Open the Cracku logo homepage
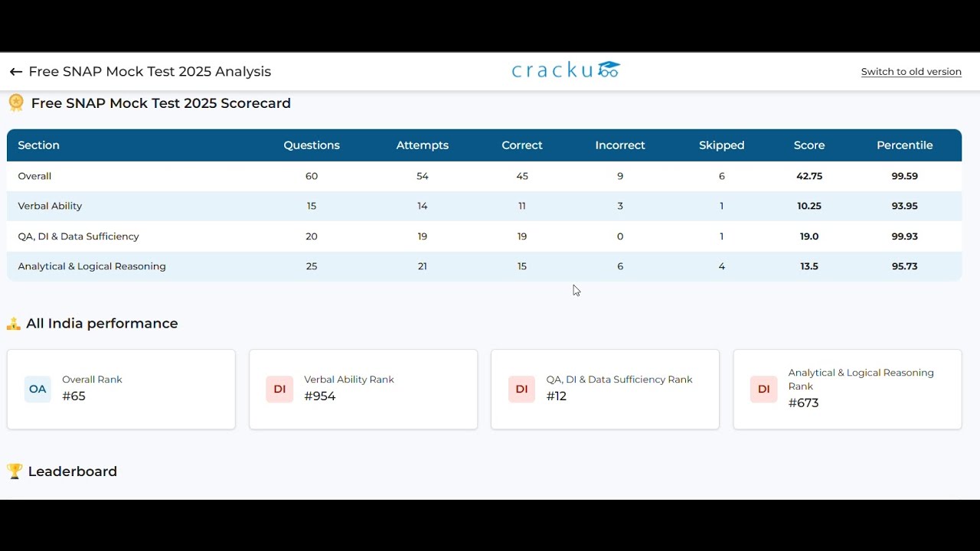The width and height of the screenshot is (980, 551). pyautogui.click(x=566, y=70)
